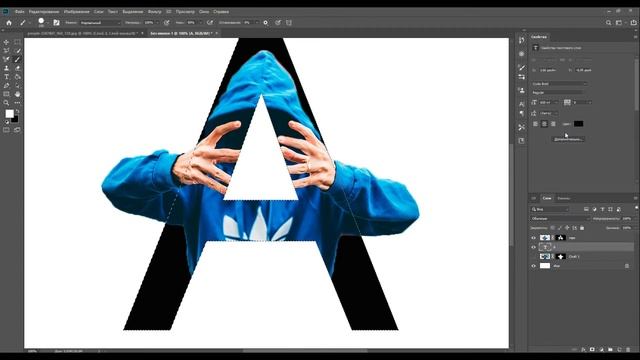Hide the top masked photo layer
Viewport: 640px width, 360px height.
coord(533,238)
